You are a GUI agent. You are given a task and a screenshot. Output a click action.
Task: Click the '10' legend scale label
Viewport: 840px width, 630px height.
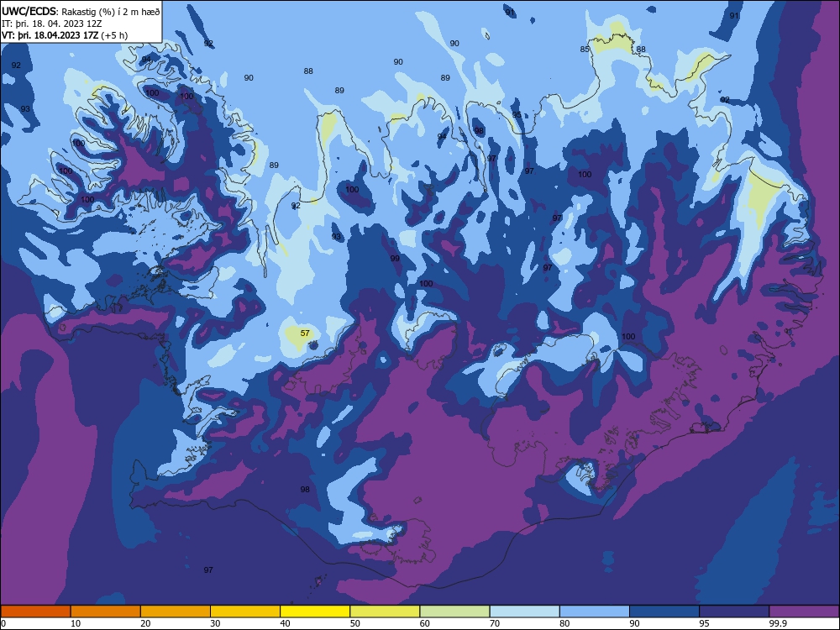point(76,623)
